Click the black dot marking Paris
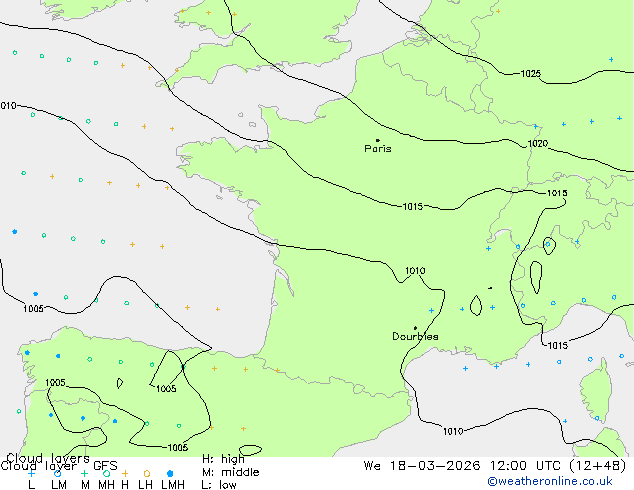Image resolution: width=634 pixels, height=490 pixels. click(x=378, y=140)
